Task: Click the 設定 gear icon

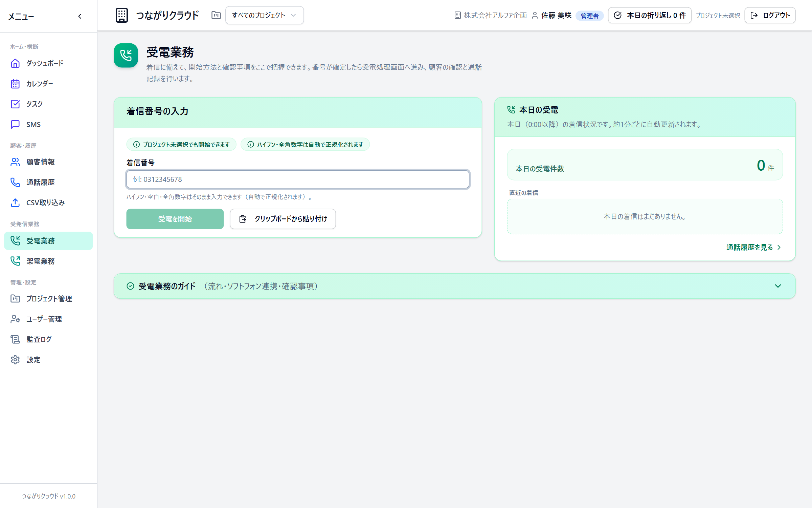Action: (15, 360)
